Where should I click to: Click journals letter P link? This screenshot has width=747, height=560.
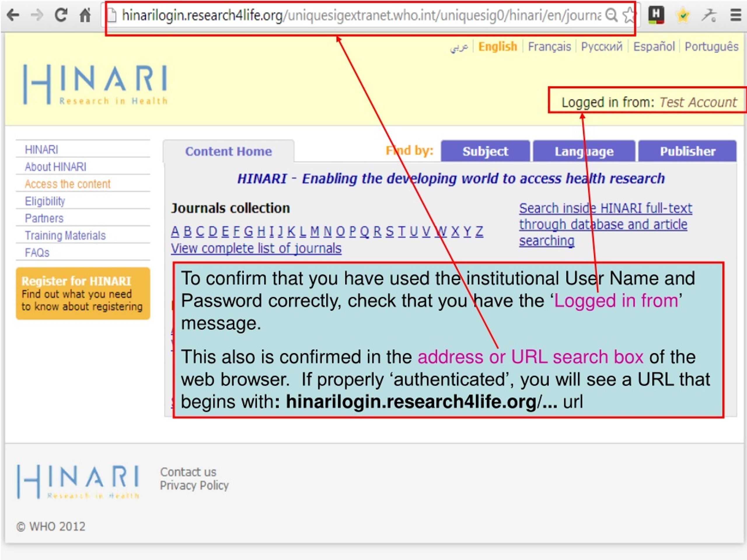(x=352, y=232)
